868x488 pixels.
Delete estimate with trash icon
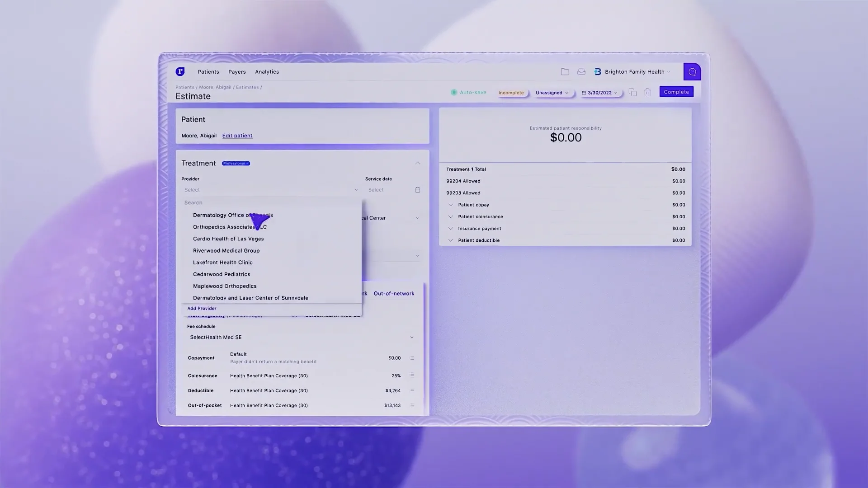[647, 93]
